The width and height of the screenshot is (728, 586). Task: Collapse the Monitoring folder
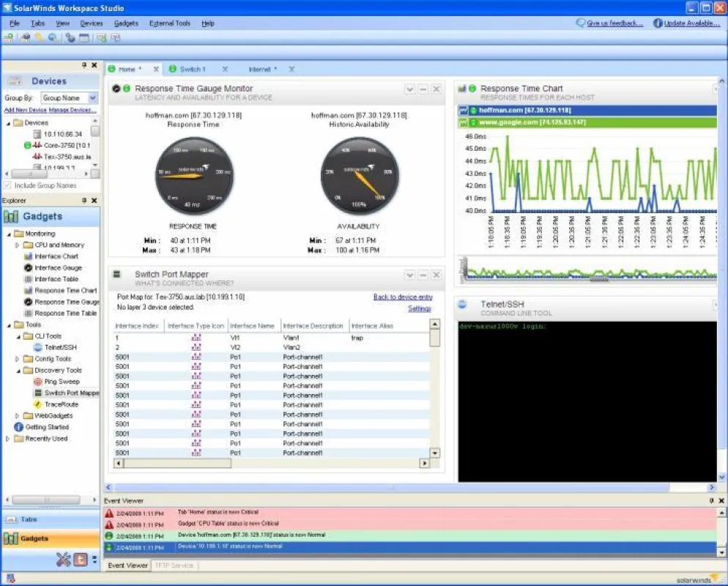(x=8, y=234)
